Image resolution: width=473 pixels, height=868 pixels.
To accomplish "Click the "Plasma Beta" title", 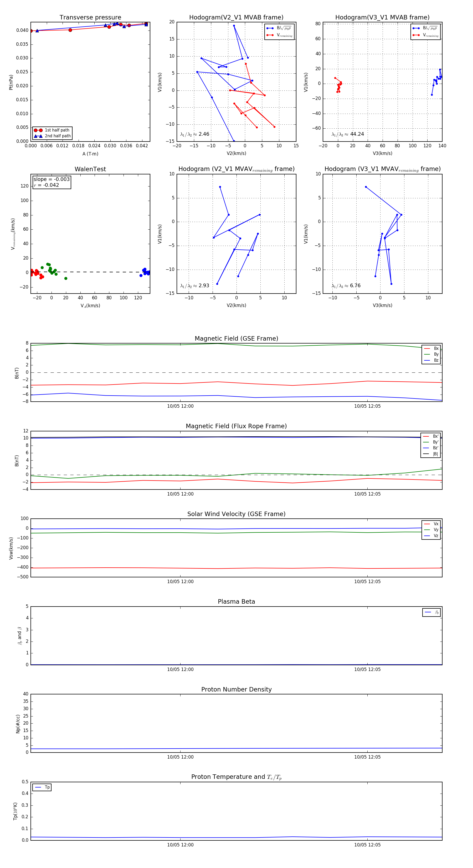I will coord(236,602).
